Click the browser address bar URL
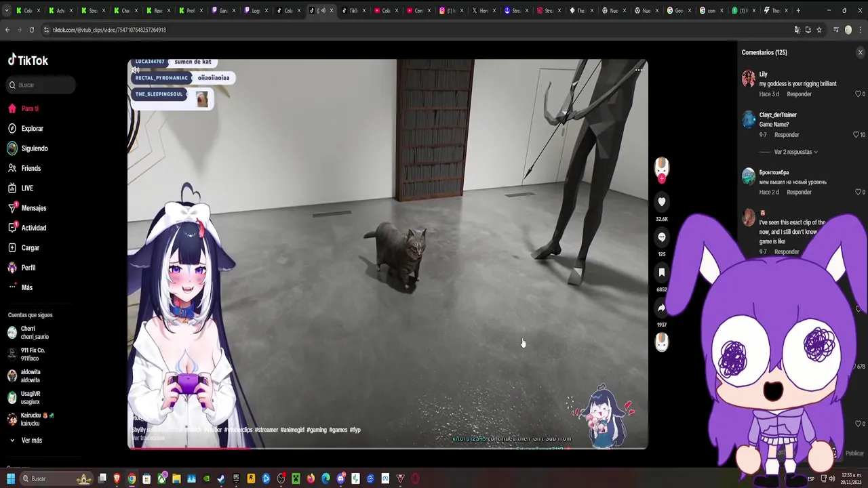868x488 pixels. tap(109, 30)
